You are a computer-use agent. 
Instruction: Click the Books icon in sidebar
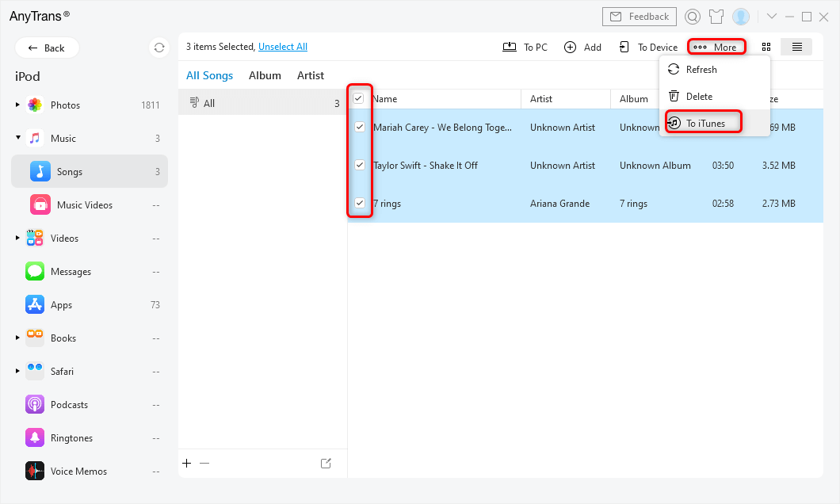click(x=35, y=338)
